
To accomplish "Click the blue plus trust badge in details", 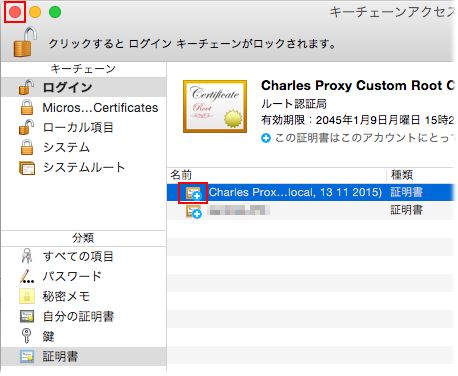I will (266, 138).
